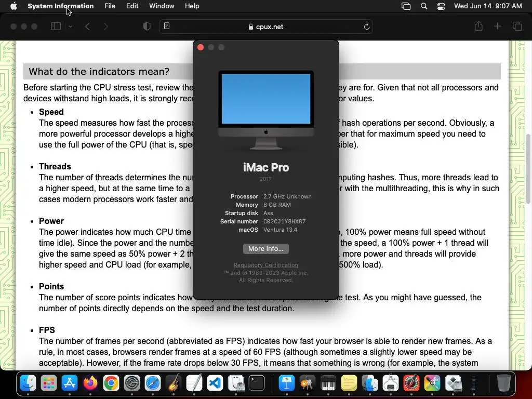Open the Trash in the Dock
532x399 pixels.
coord(503,383)
